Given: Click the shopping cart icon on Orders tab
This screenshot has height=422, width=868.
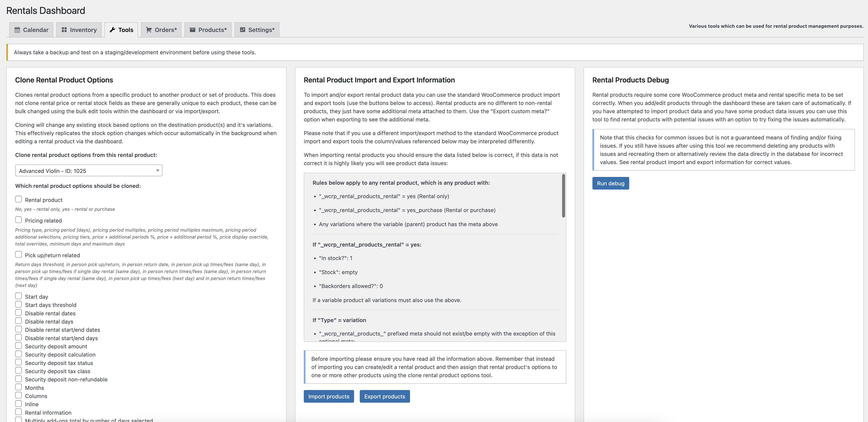Looking at the screenshot, I should pos(149,30).
